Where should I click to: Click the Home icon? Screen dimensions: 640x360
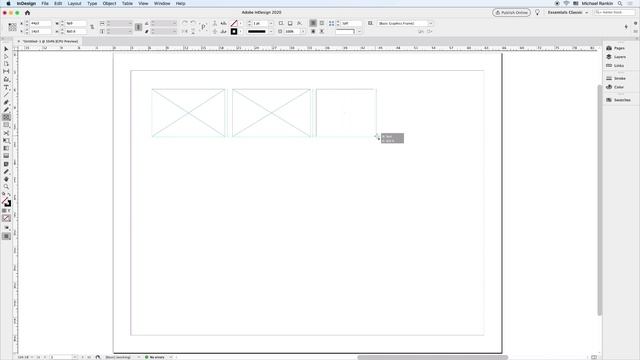(27, 13)
